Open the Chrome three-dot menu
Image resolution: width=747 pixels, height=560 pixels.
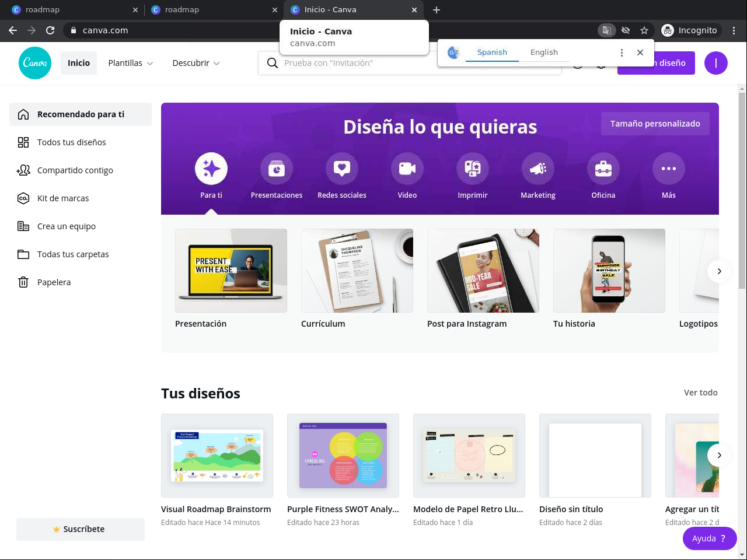pos(734,30)
